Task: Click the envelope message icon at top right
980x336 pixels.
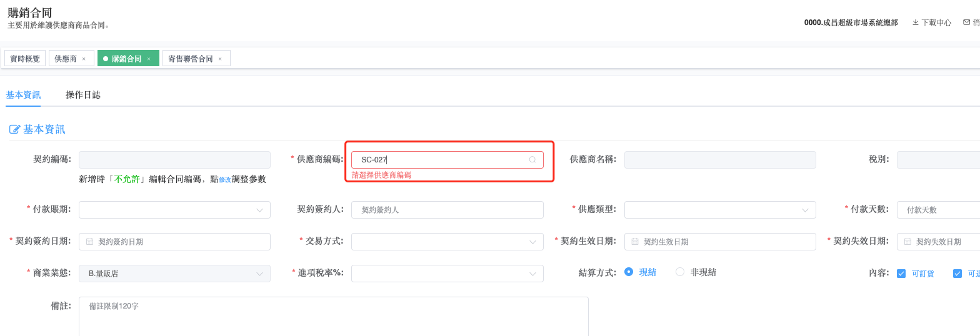Action: (966, 22)
